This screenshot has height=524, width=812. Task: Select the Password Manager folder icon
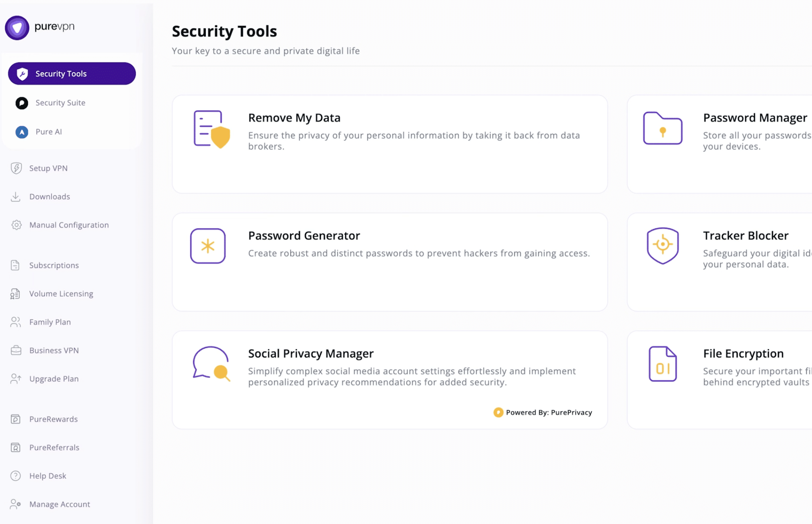point(663,129)
